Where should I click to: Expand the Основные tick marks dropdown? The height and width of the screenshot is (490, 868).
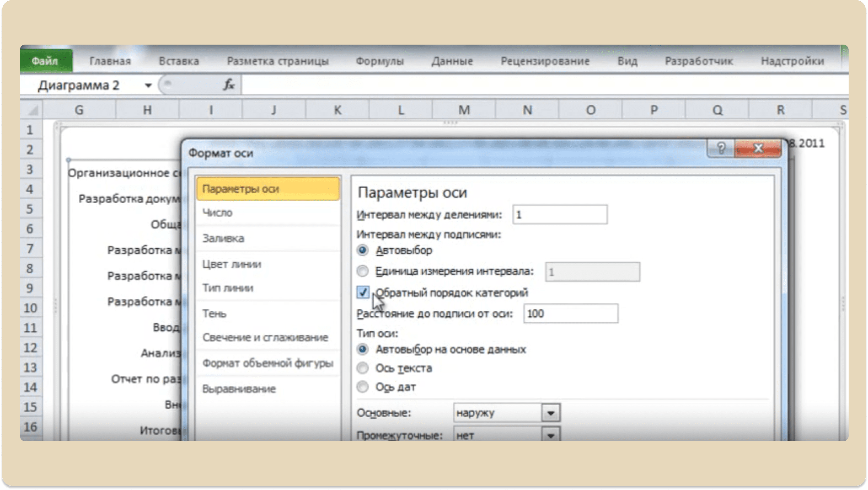click(x=551, y=413)
